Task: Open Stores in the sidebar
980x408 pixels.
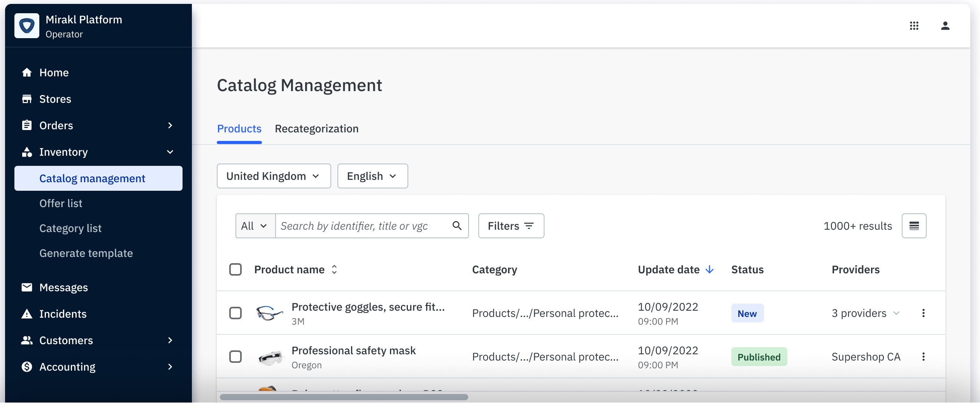Action: [x=55, y=99]
